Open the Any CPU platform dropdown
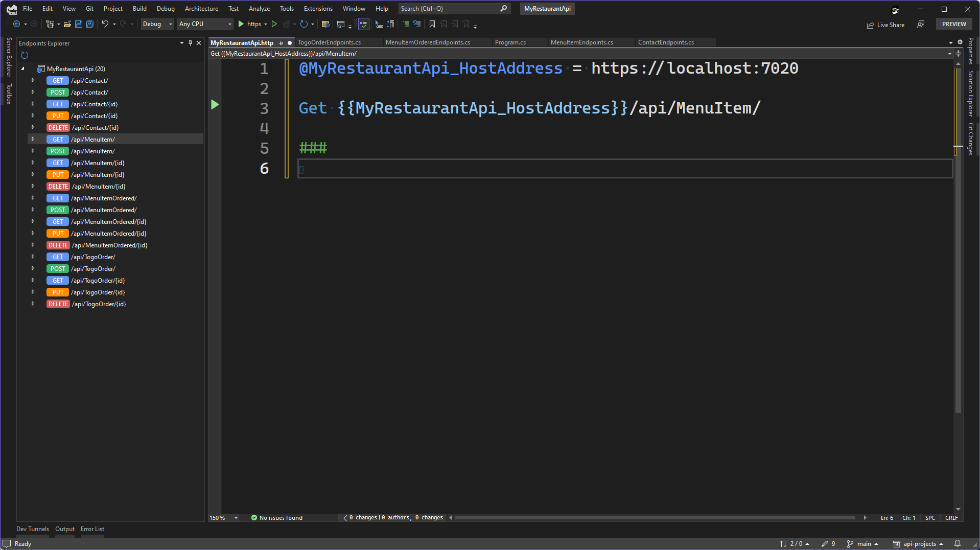Image resolution: width=980 pixels, height=550 pixels. click(205, 24)
